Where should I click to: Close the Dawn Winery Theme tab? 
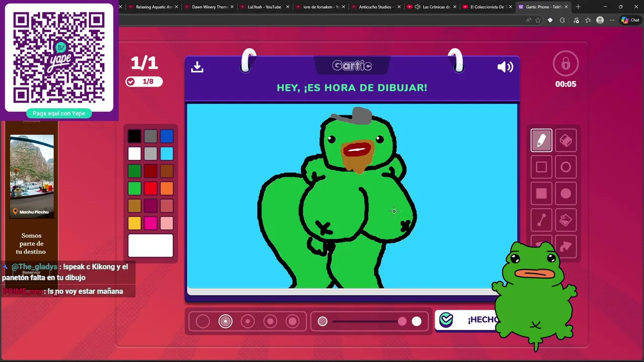coord(232,7)
